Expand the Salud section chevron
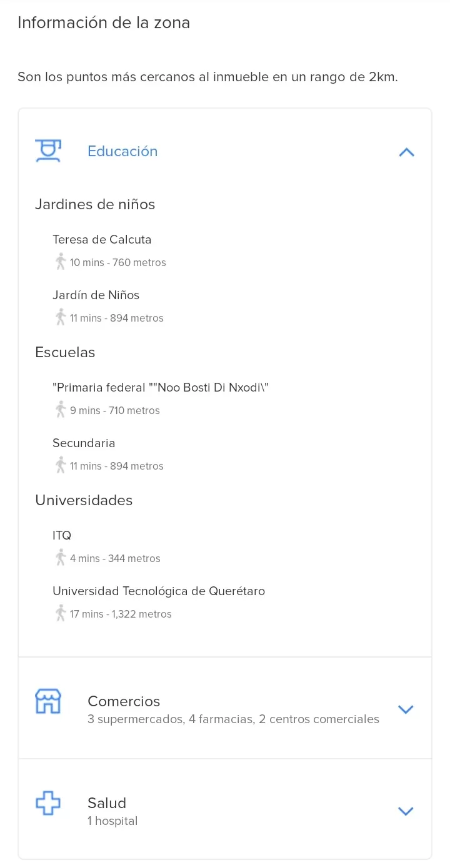The image size is (450, 868). 406,811
